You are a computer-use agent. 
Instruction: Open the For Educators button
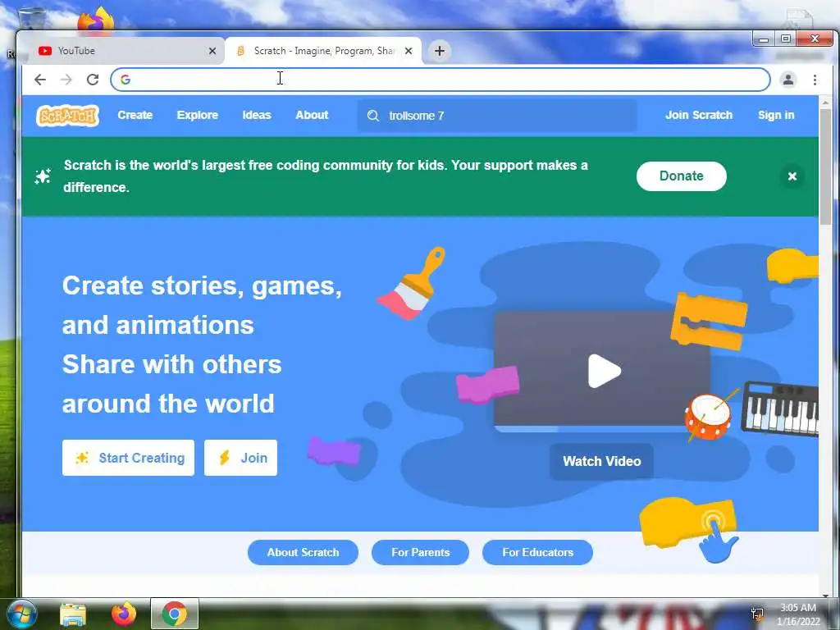537,552
